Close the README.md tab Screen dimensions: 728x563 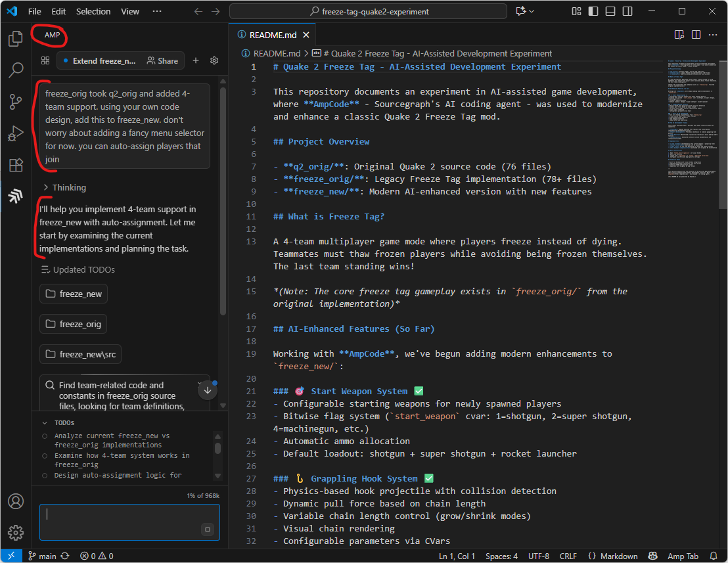[306, 35]
